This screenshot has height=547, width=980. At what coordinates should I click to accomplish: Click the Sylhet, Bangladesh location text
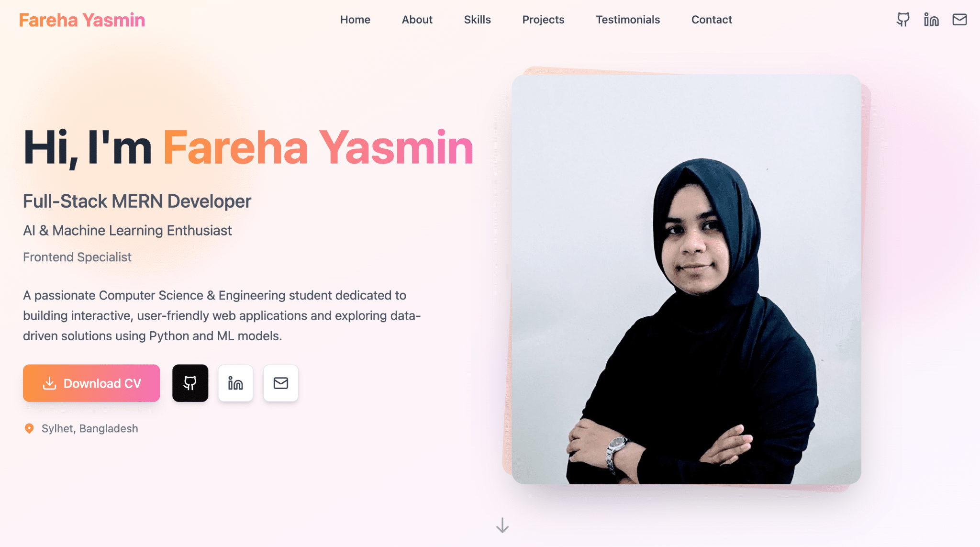pos(90,428)
